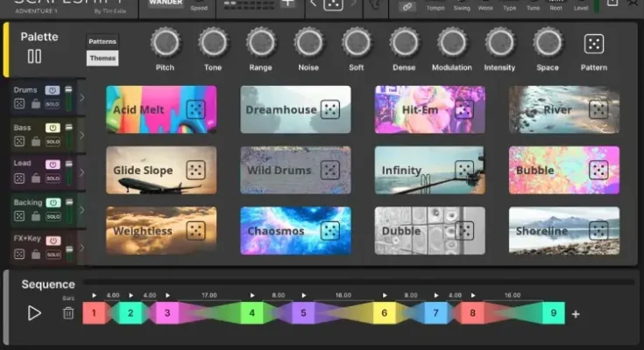Delete sequence using the trash icon
The width and height of the screenshot is (644, 350).
(68, 312)
